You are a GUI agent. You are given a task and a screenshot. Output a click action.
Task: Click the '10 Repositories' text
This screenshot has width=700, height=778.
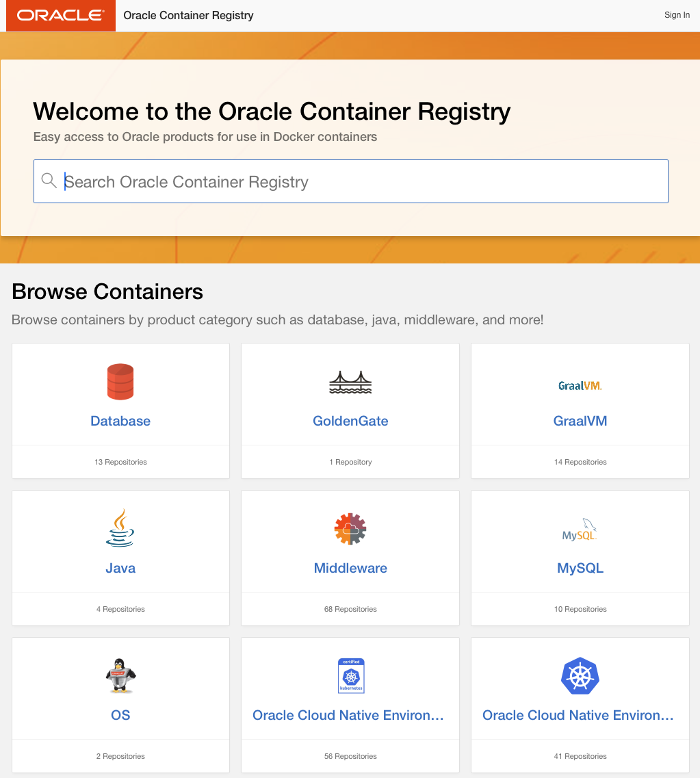pyautogui.click(x=580, y=609)
